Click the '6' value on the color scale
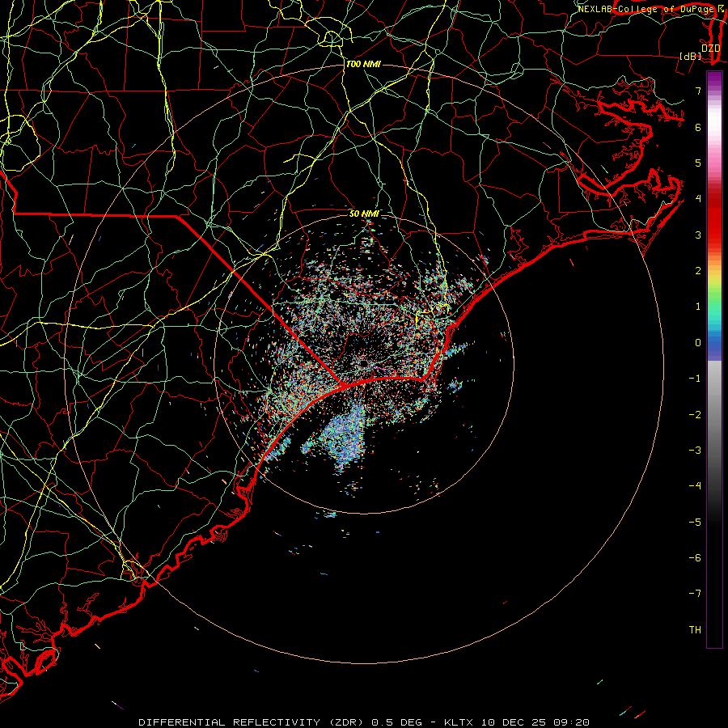 [698, 127]
